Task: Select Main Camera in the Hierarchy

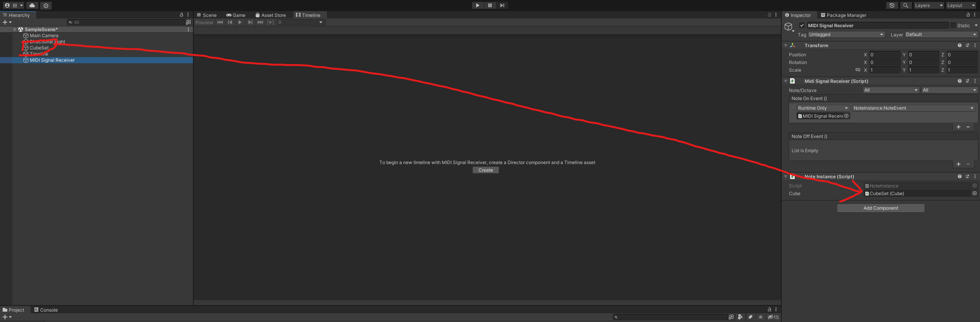Action: click(x=44, y=36)
